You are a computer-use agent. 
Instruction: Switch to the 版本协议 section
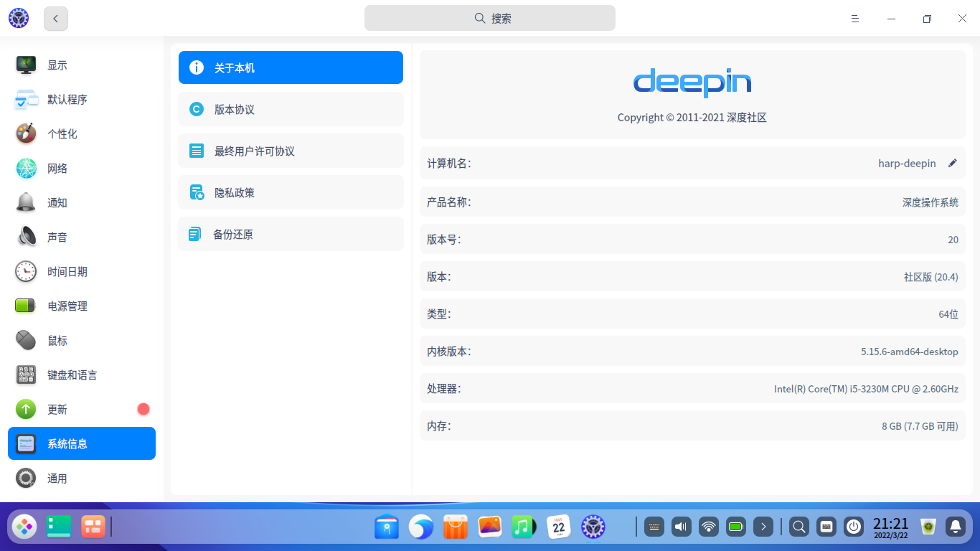point(291,109)
